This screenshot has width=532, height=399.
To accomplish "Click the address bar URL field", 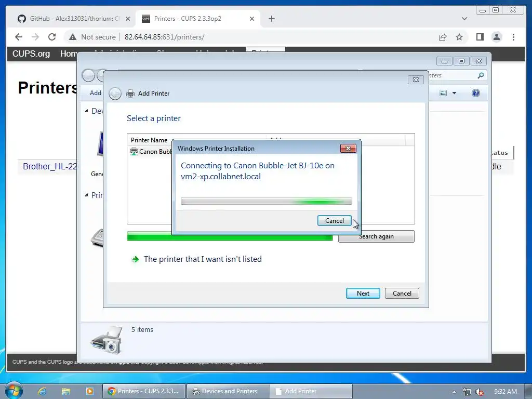I will click(x=164, y=37).
